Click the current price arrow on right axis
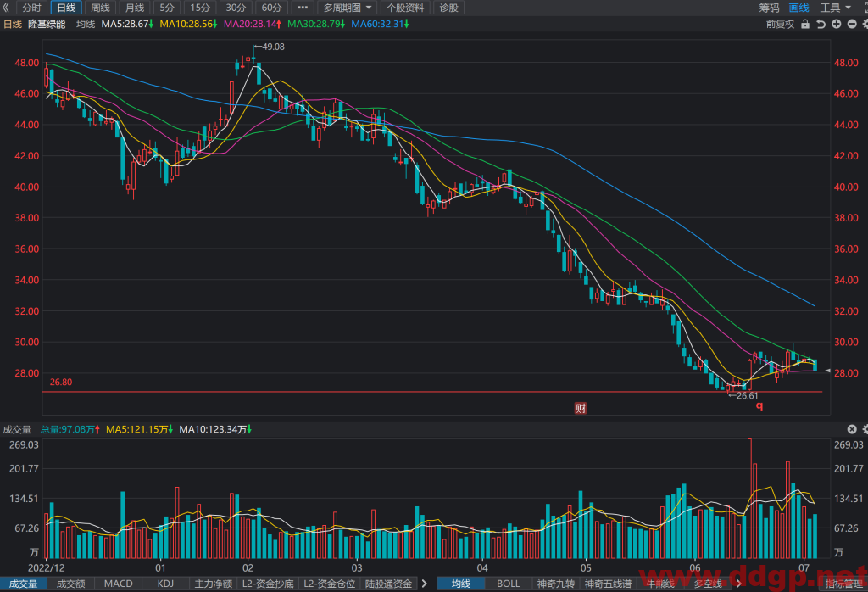This screenshot has height=592, width=868. [827, 371]
